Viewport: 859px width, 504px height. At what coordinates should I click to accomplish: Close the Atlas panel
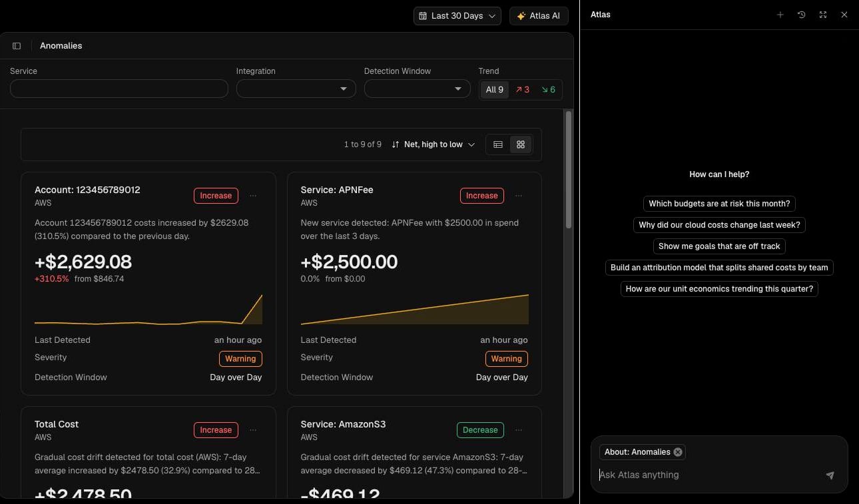point(844,15)
